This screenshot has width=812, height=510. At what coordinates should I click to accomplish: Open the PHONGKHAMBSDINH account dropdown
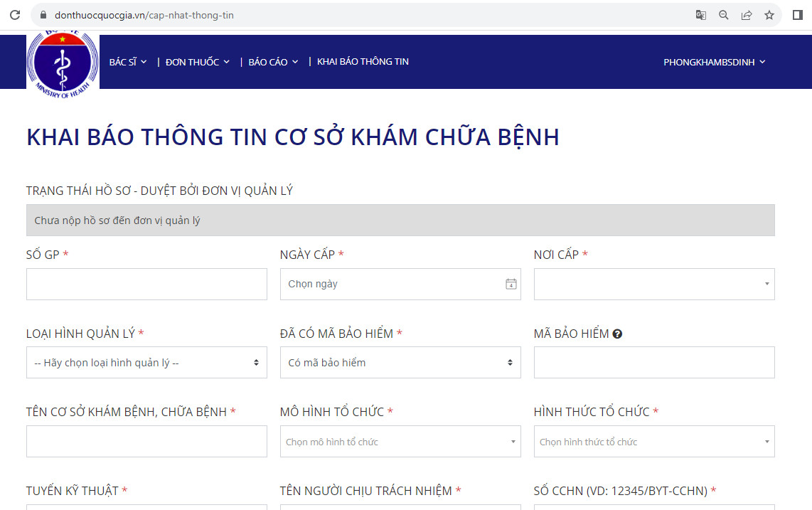tap(714, 62)
